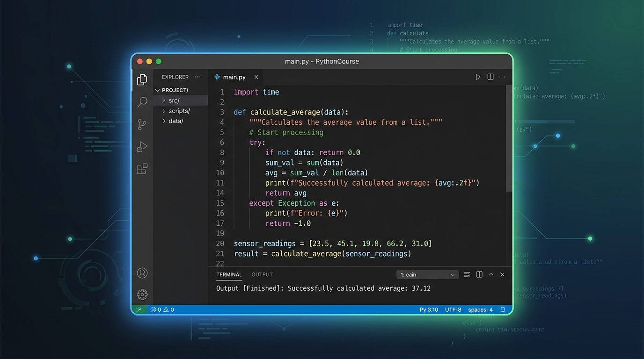Open the Accounts profile icon
This screenshot has width=644, height=359.
coord(142,273)
